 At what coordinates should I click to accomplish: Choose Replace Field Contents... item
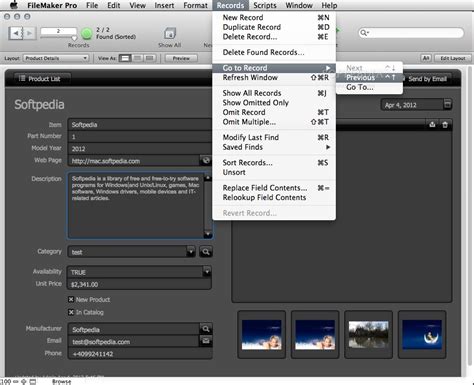[x=274, y=188]
